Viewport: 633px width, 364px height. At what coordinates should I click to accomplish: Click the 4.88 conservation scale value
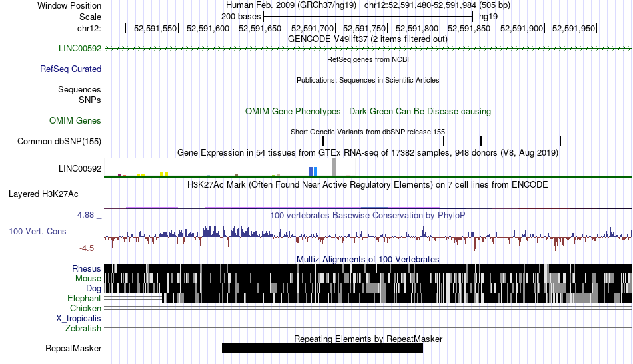85,215
